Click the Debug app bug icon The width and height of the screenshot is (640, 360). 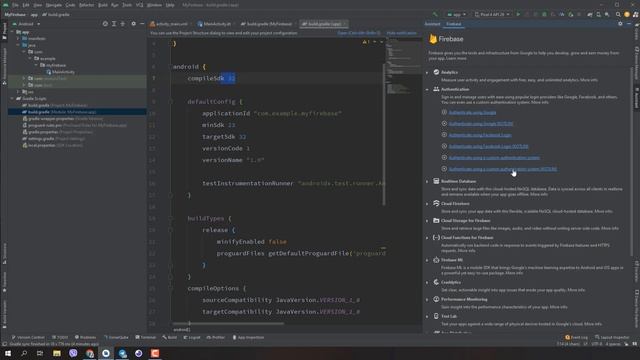click(544, 14)
